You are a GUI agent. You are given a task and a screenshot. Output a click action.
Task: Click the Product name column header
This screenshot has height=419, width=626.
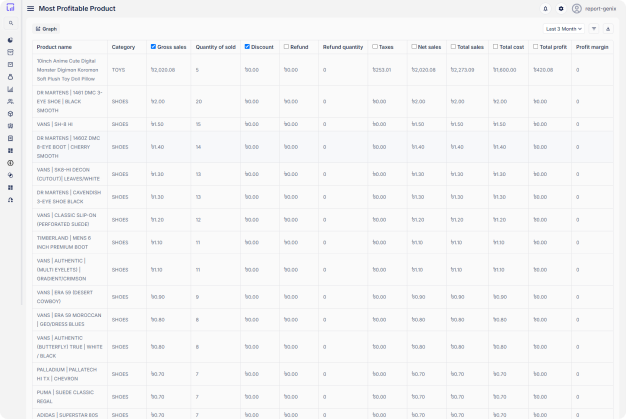coord(54,47)
